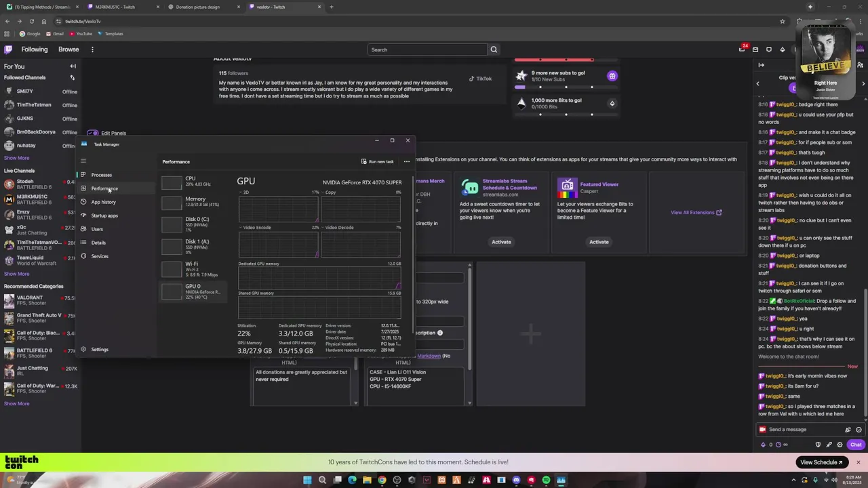Image resolution: width=868 pixels, height=488 pixels.
Task: Open Twitch top nav more options dots
Action: (x=92, y=49)
